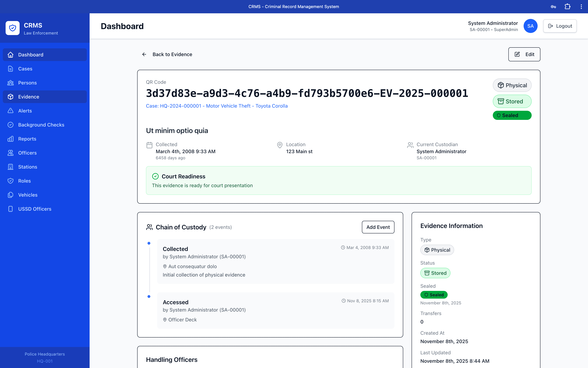Click 'November 8th, 2025 8:44 AM' last updated value

(x=455, y=361)
